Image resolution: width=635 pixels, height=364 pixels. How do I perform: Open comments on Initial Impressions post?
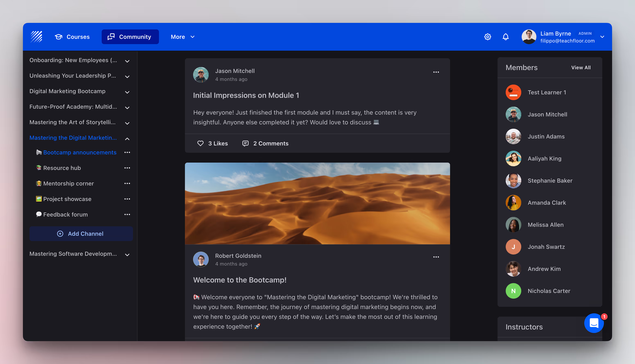click(x=265, y=143)
